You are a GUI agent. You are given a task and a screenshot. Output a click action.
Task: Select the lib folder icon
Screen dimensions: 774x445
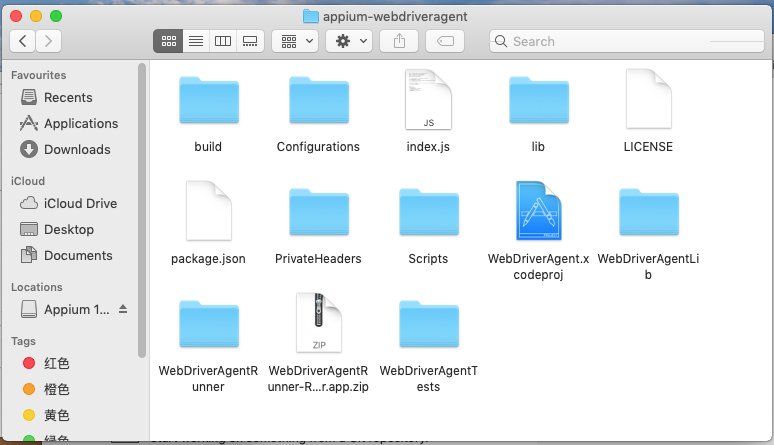539,100
